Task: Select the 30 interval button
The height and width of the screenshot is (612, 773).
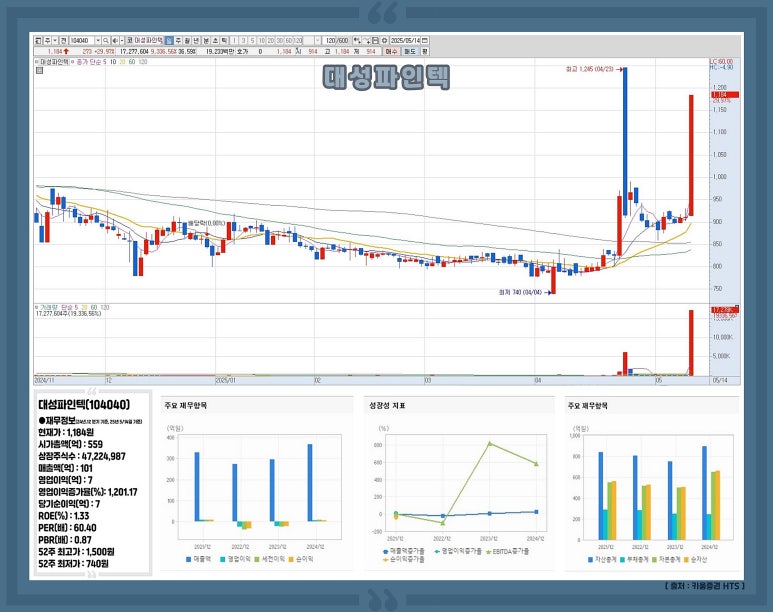Action: coord(280,40)
